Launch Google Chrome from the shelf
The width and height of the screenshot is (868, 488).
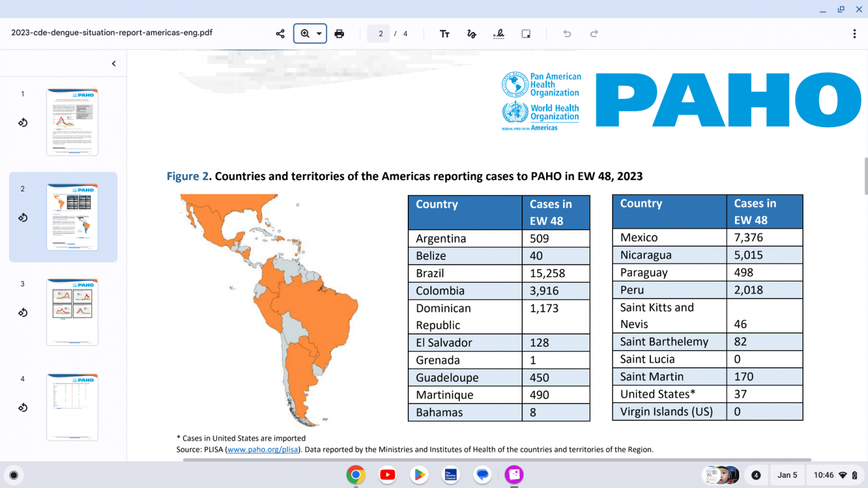pyautogui.click(x=356, y=475)
